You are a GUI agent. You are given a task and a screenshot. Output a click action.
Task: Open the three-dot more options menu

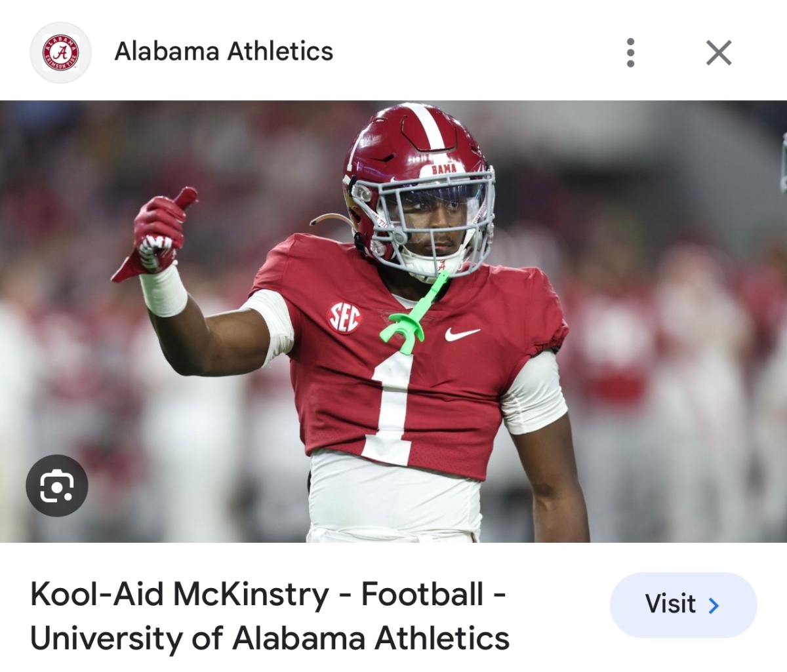630,52
